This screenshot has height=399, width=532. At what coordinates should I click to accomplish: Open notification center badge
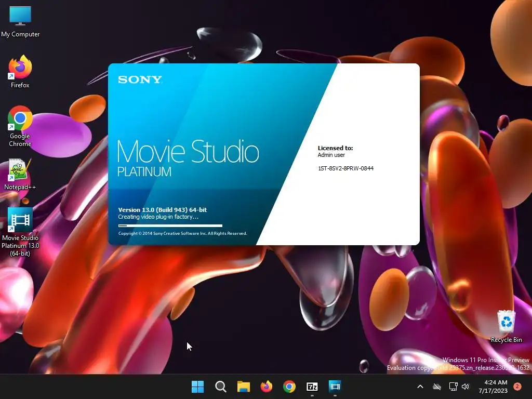pos(517,387)
